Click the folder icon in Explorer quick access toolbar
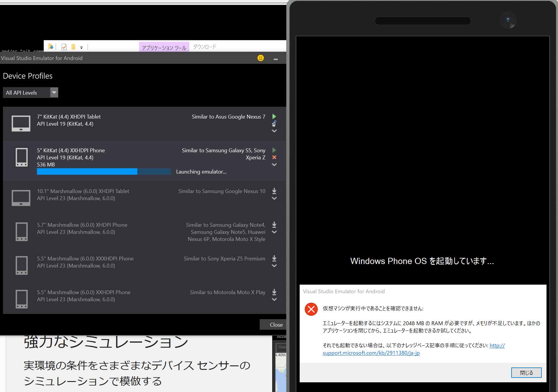Screen dimensions: 558x392 tap(51, 47)
